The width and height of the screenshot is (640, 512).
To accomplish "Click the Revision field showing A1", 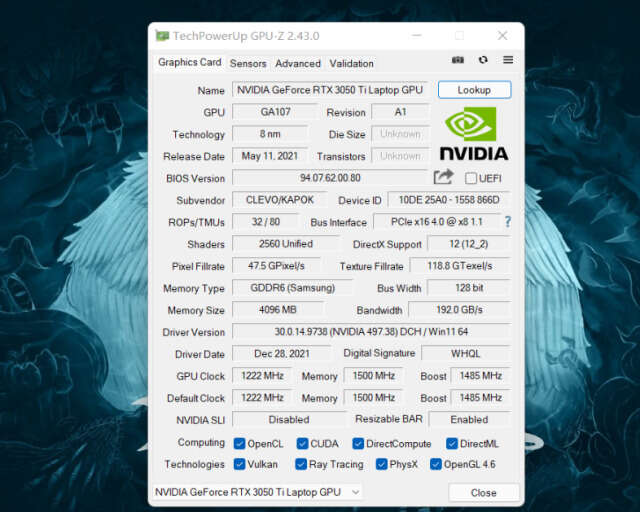I will click(400, 112).
